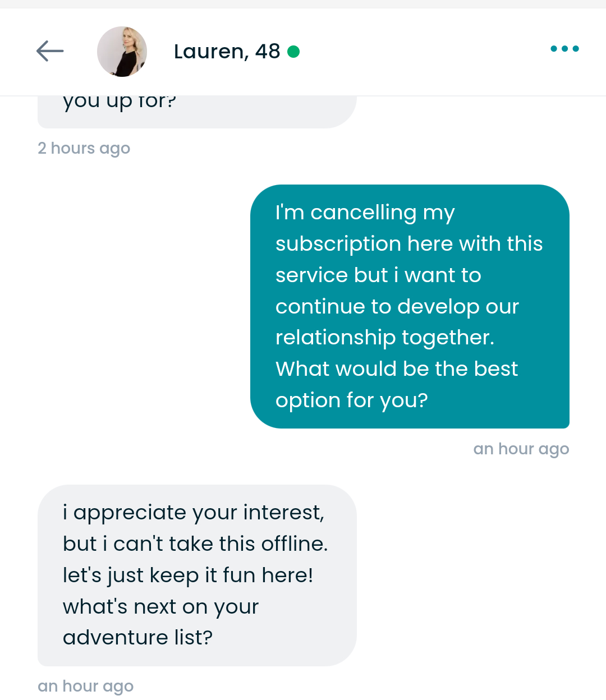Click the "let's just keep it fun here!" line
This screenshot has height=700, width=606.
188,575
